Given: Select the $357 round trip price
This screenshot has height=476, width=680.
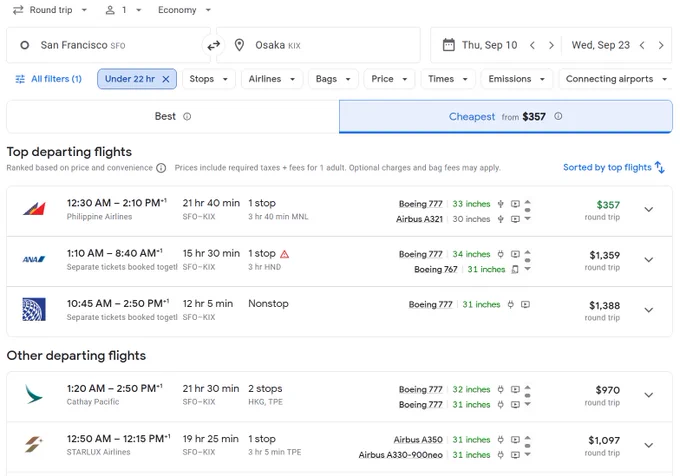Looking at the screenshot, I should 608,205.
